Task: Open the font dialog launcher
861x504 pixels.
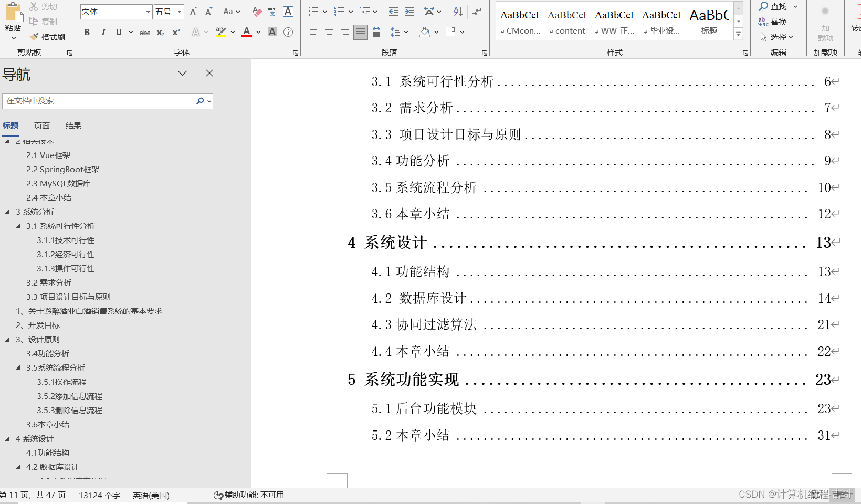Action: click(x=296, y=53)
